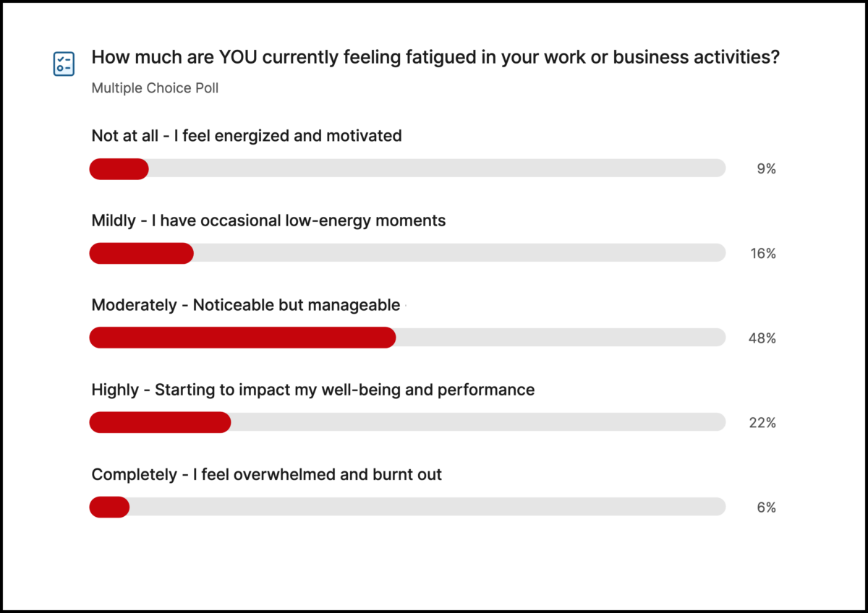Viewport: 868px width, 613px height.
Task: Click the 9% percentage text
Action: coord(765,168)
